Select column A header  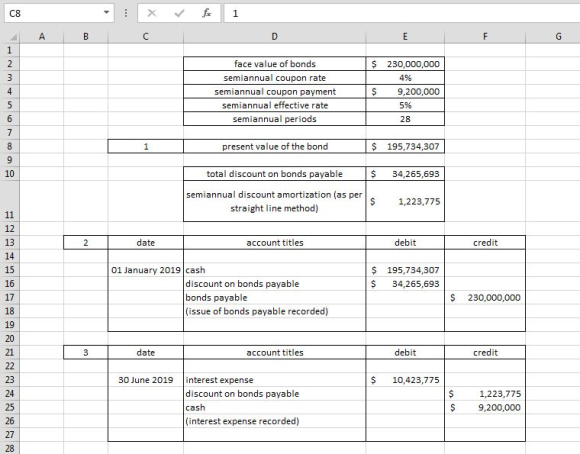pyautogui.click(x=42, y=37)
